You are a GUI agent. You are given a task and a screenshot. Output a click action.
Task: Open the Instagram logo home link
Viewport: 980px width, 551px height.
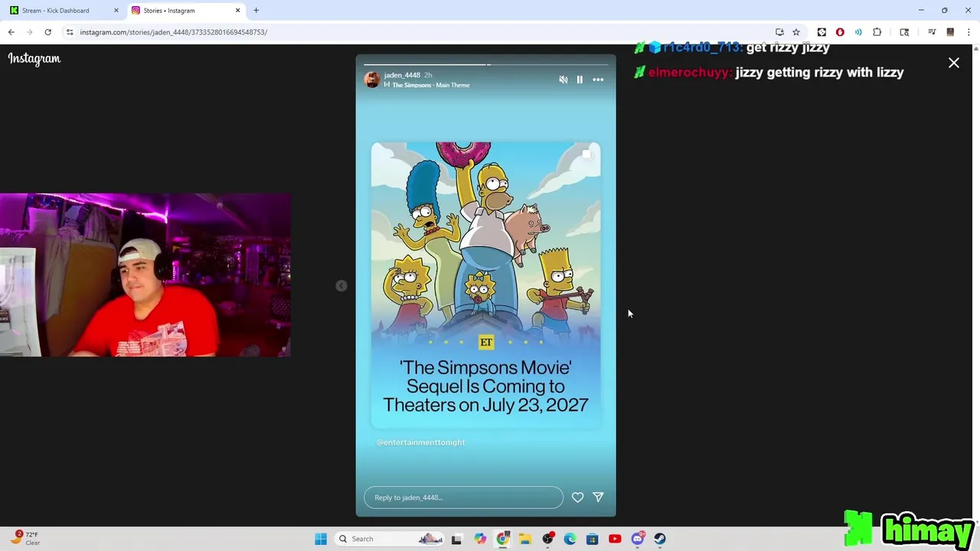click(34, 59)
